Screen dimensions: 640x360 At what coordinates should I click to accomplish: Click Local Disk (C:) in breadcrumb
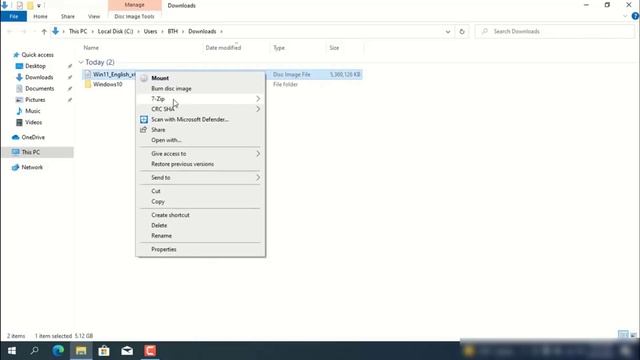tap(116, 31)
